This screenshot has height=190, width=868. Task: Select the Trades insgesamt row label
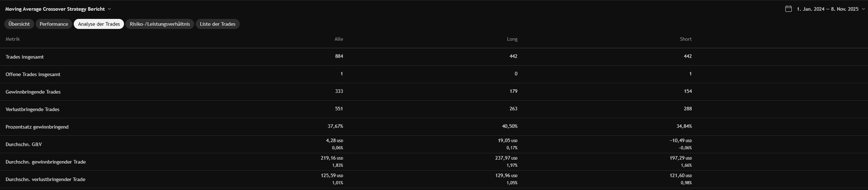(25, 57)
